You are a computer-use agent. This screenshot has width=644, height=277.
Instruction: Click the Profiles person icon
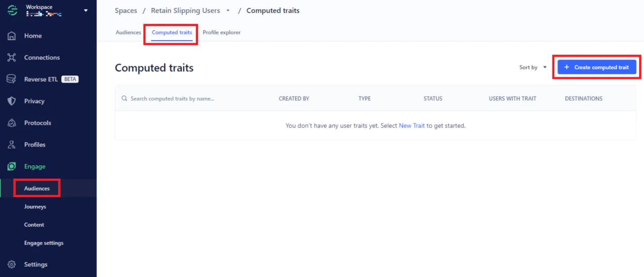12,145
